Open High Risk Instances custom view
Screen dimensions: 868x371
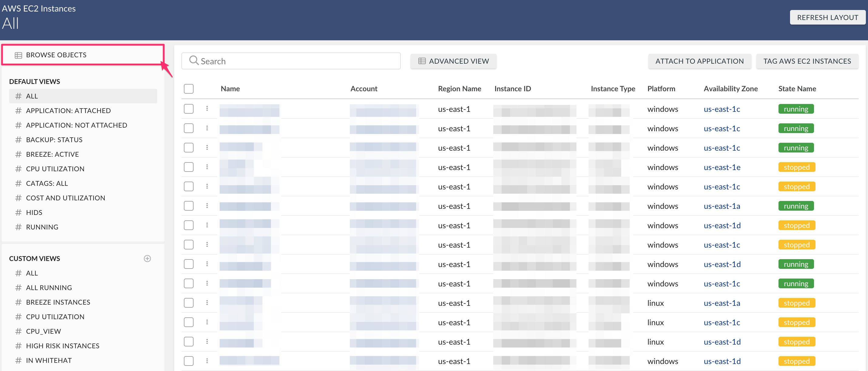pos(63,346)
